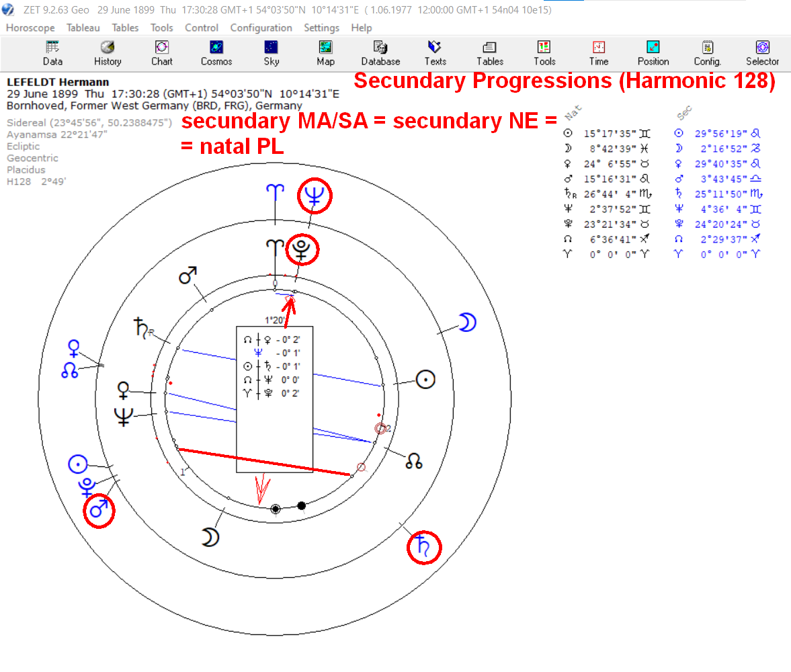
Task: Click the black natal Sun glyph on right
Action: (x=425, y=380)
